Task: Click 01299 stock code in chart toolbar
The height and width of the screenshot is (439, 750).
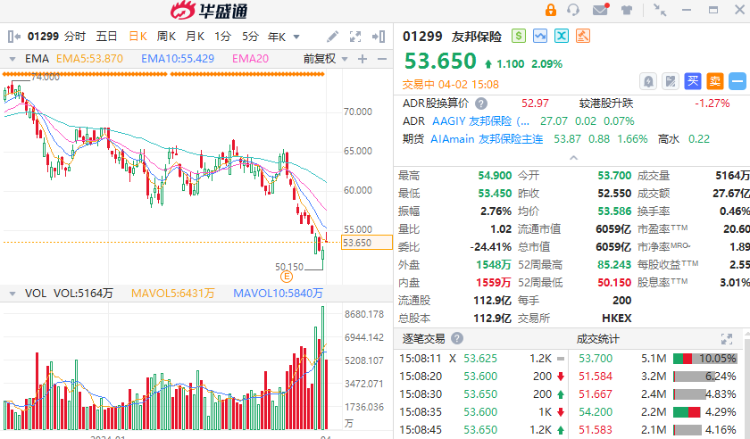Action: 43,36
